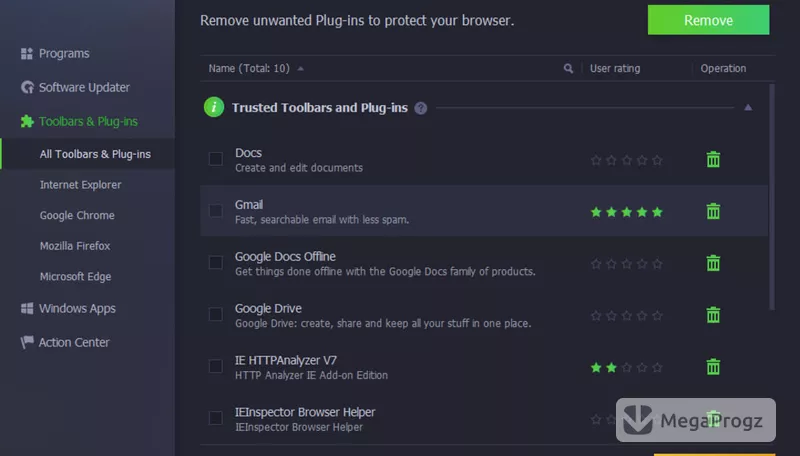Open Software Updater section
The height and width of the screenshot is (456, 800).
[84, 87]
